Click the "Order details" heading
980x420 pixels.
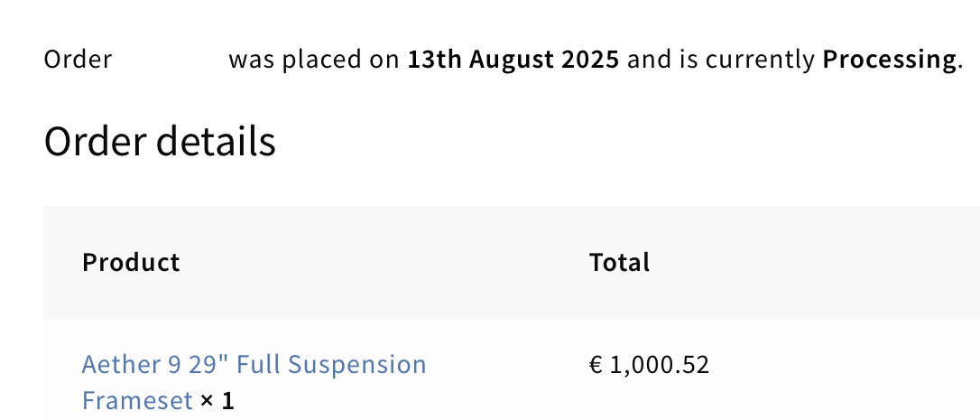[x=160, y=142]
